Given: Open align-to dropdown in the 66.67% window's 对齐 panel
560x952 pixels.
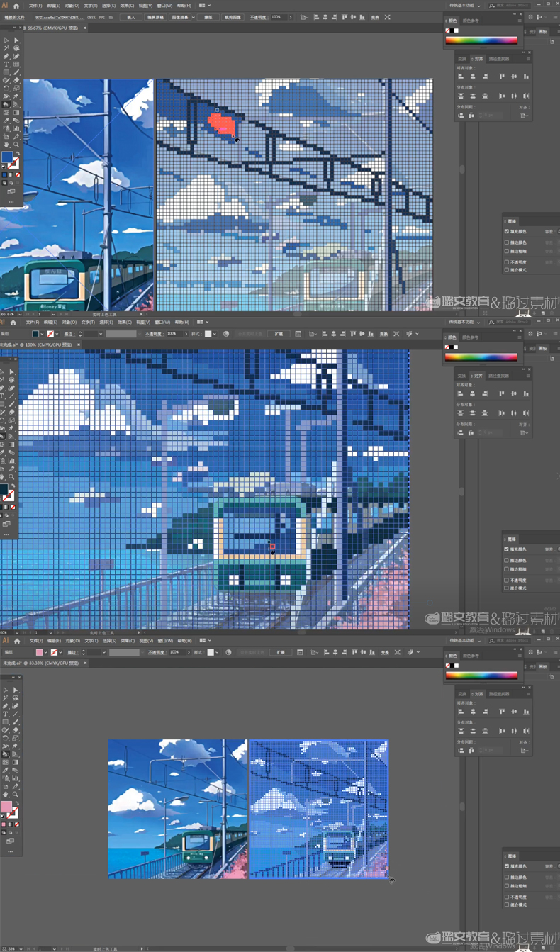Looking at the screenshot, I should click(x=524, y=115).
